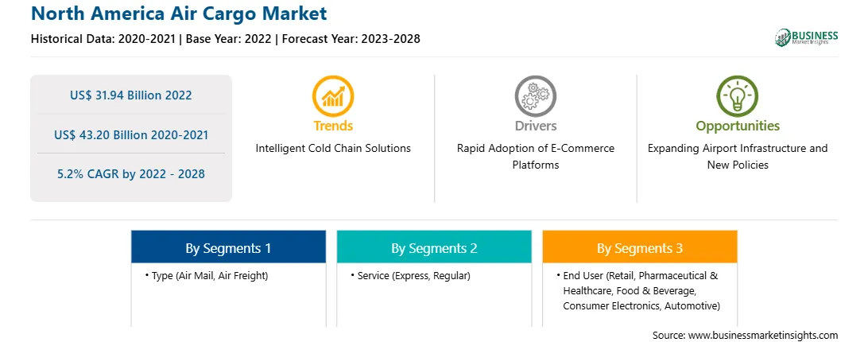Click the End User segment bullet text

639,290
